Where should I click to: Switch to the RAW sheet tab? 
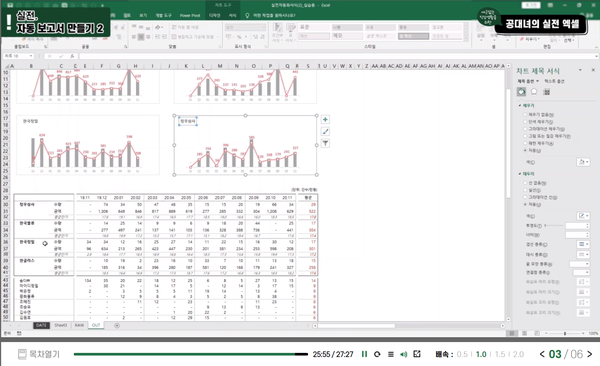pyautogui.click(x=79, y=325)
